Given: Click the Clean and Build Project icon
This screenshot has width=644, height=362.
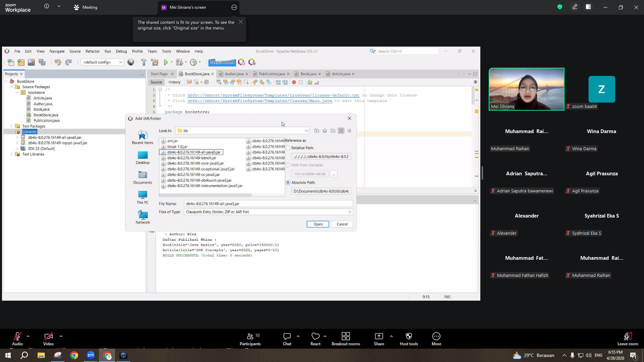Looking at the screenshot, I should pyautogui.click(x=155, y=62).
